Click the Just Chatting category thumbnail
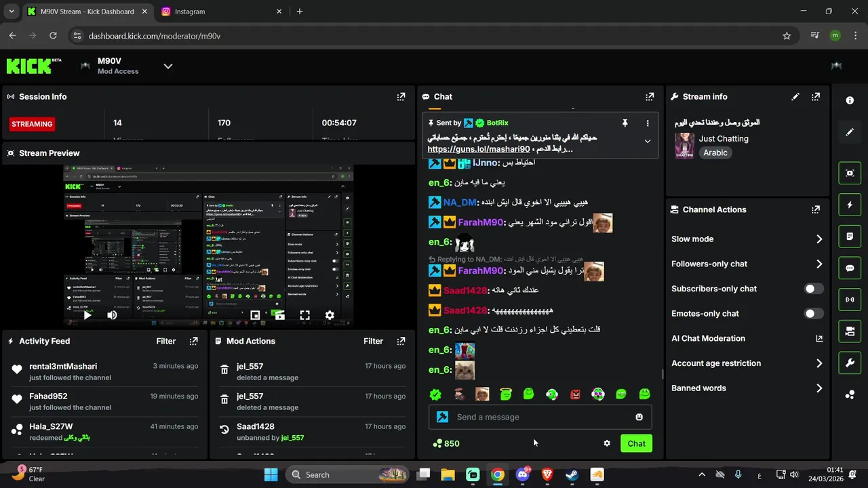This screenshot has width=868, height=488. 684,146
